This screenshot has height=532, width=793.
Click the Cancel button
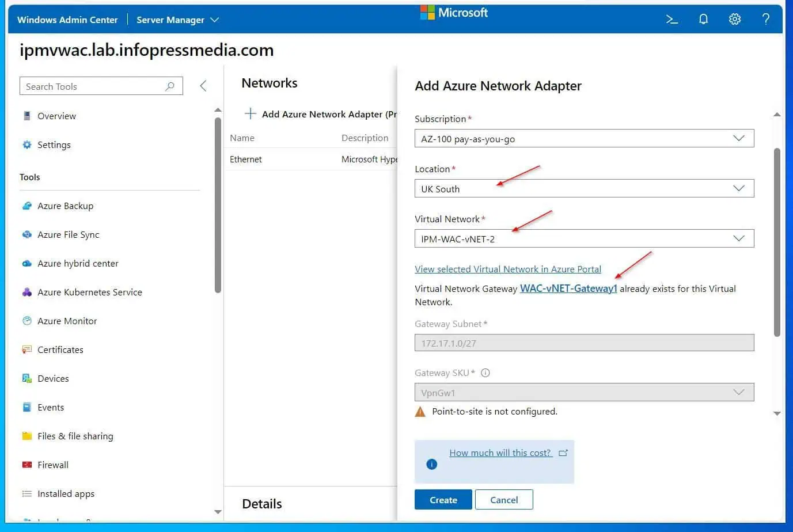pyautogui.click(x=504, y=500)
